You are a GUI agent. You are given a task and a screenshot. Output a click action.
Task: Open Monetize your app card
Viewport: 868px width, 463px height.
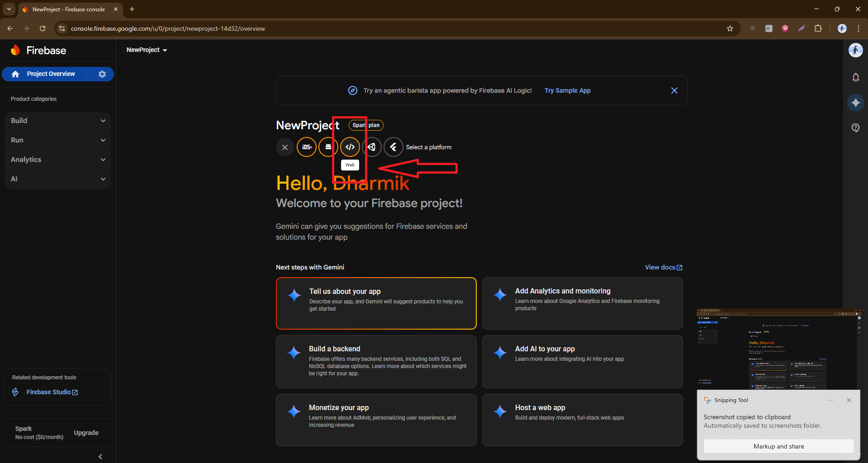click(376, 420)
